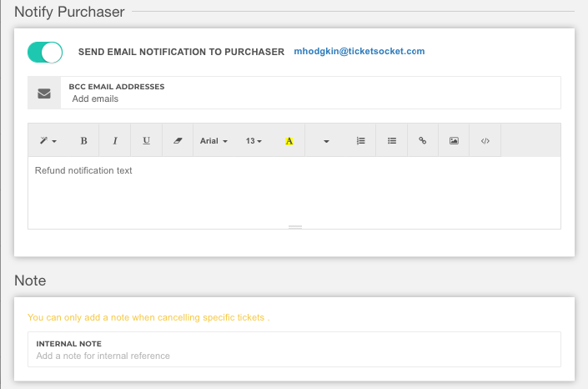Apply the yellow highlight text color

pos(289,141)
